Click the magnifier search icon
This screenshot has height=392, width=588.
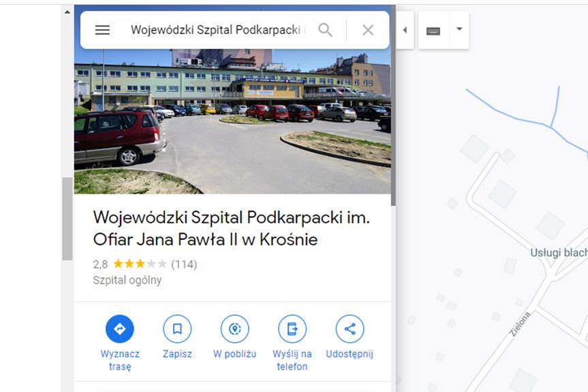point(325,29)
